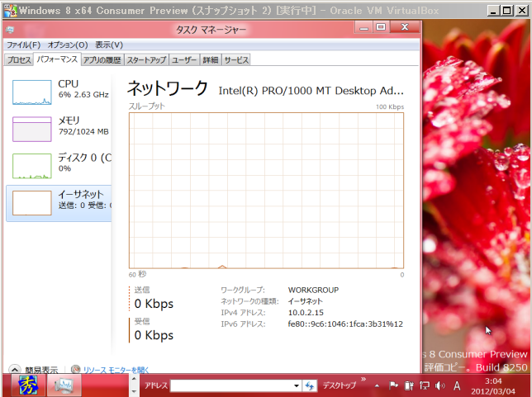Switch to the プロセス tab

[18, 60]
